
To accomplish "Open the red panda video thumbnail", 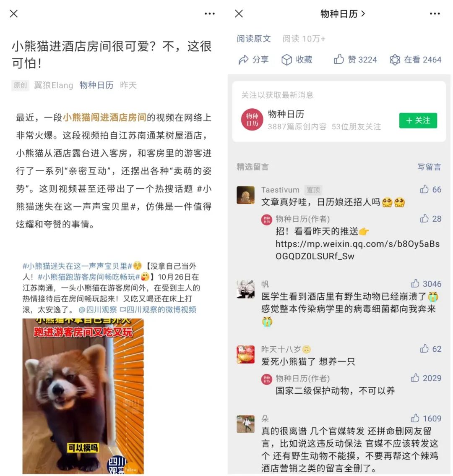I will click(x=83, y=396).
